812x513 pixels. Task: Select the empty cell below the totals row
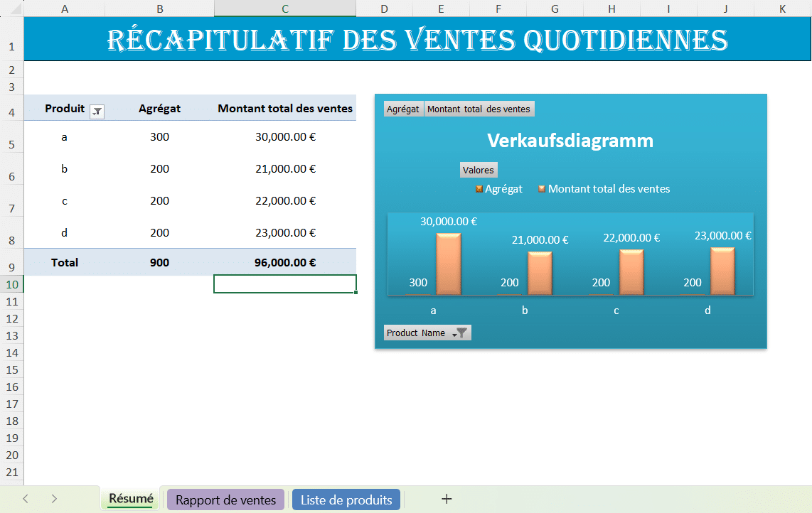point(285,283)
